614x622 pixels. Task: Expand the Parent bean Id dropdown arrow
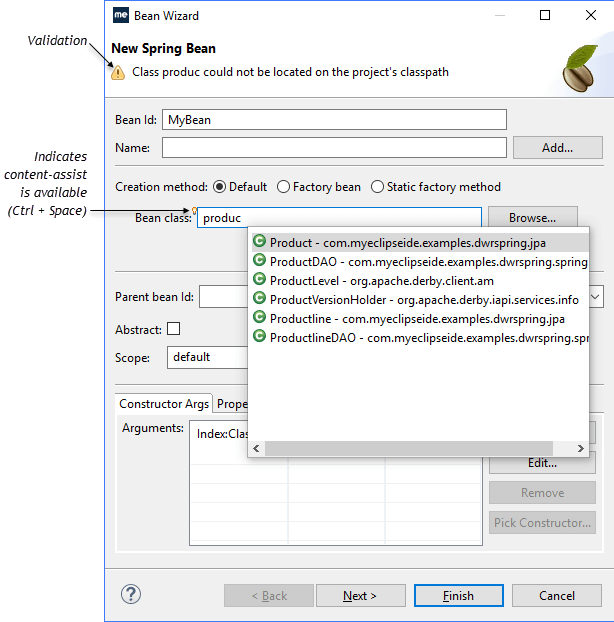(x=595, y=297)
